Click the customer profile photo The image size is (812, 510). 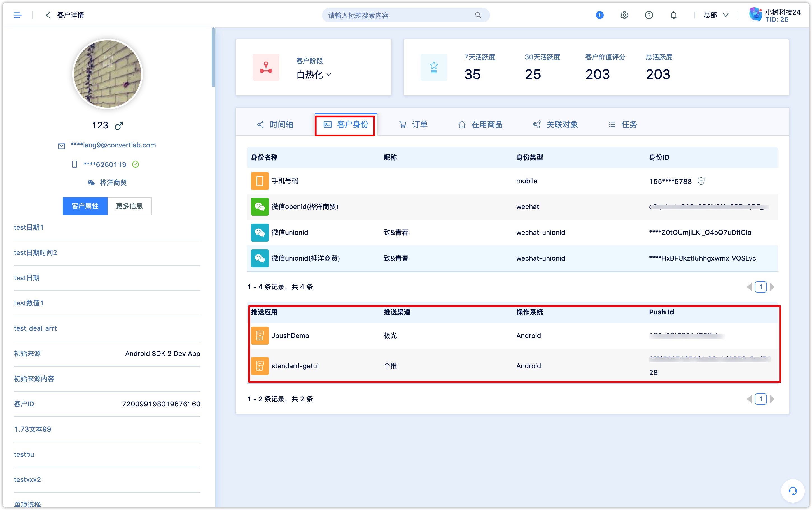(x=108, y=74)
